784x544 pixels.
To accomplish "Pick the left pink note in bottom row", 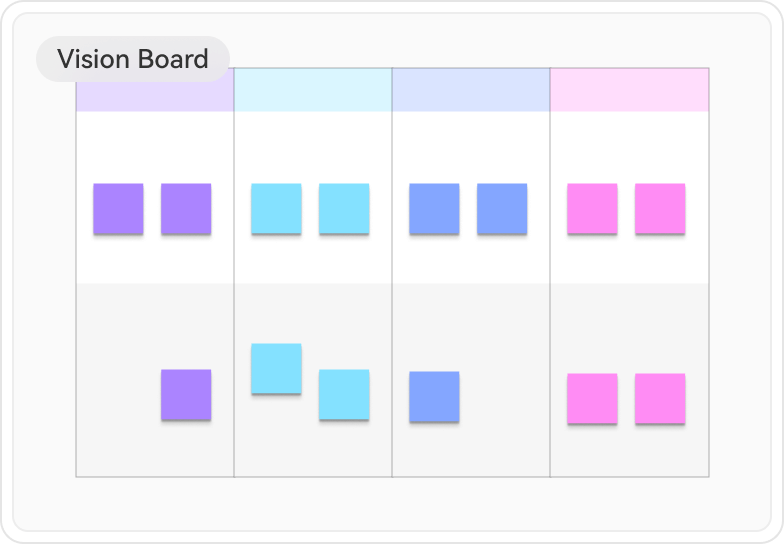I will coord(592,399).
